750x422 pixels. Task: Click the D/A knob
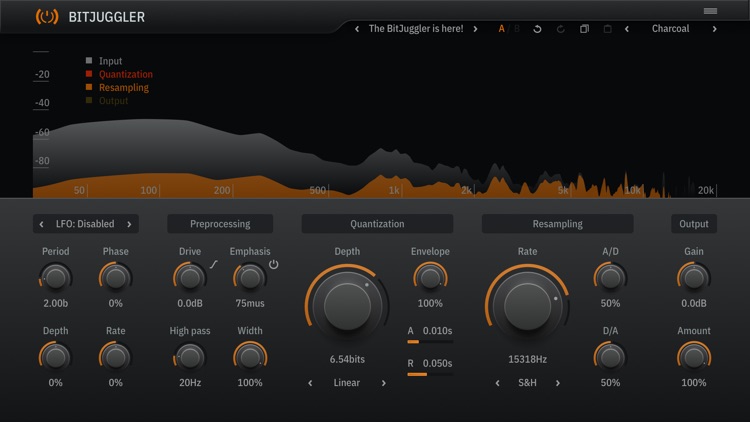[x=610, y=357]
